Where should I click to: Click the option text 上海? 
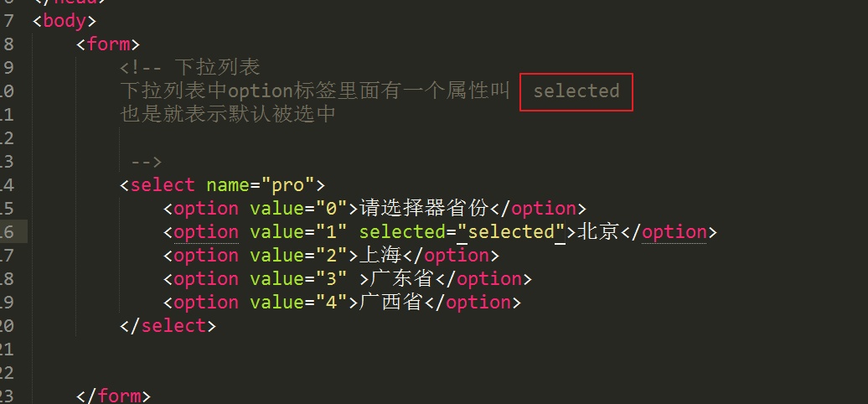coord(381,255)
